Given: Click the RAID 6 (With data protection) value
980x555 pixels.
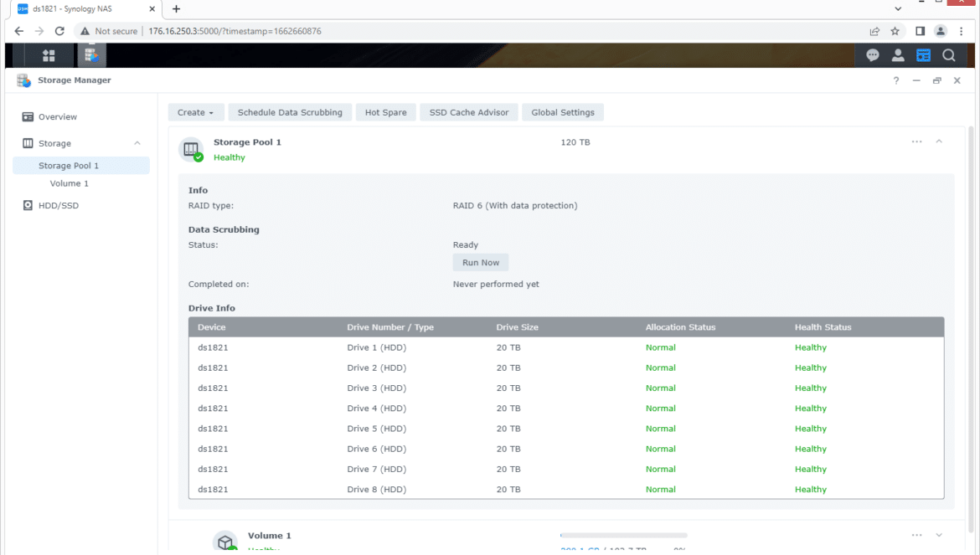Looking at the screenshot, I should (515, 205).
